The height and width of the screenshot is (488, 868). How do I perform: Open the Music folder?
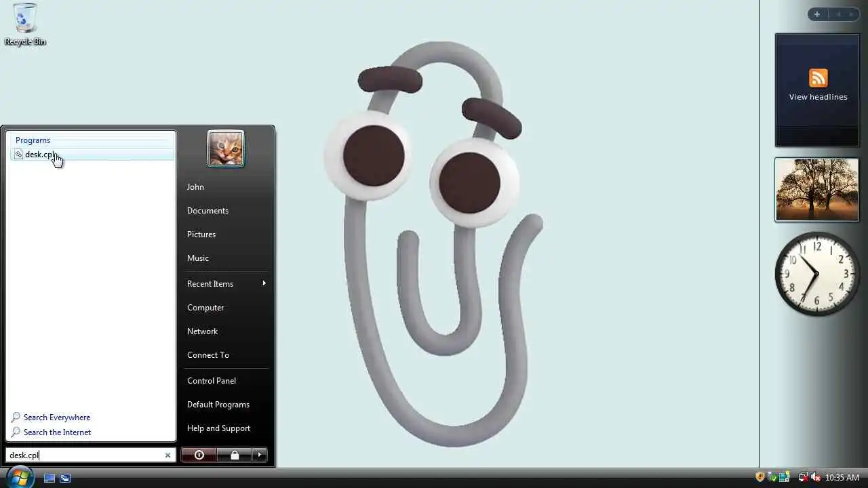[x=198, y=258]
